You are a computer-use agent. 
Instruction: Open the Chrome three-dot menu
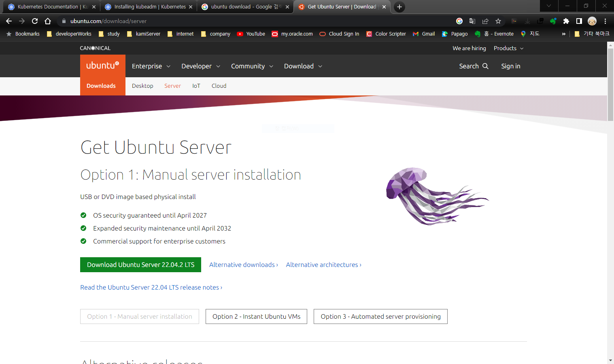605,21
